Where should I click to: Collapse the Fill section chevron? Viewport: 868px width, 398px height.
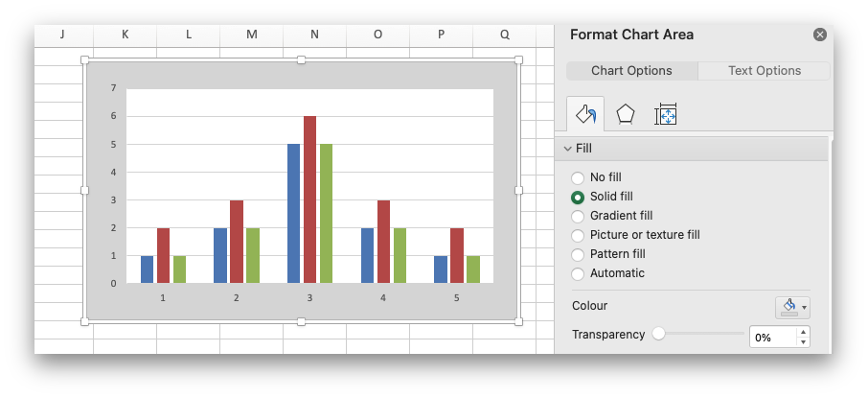567,149
